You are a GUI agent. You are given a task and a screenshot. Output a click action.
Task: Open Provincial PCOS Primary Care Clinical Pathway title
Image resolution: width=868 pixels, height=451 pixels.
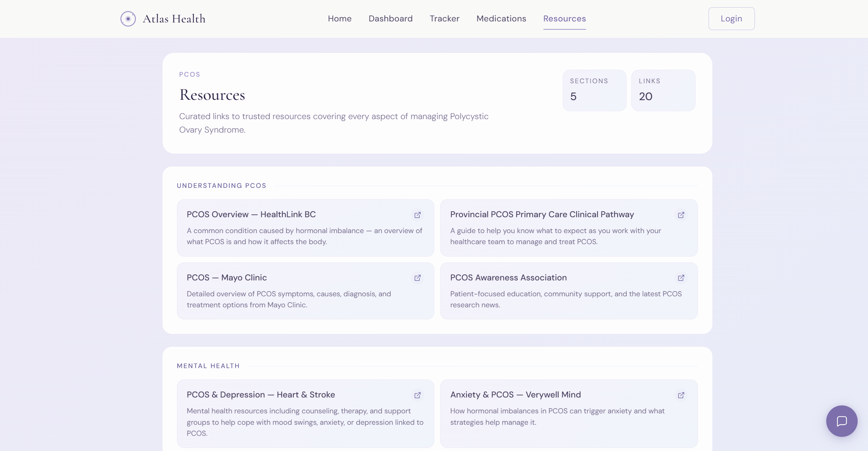pyautogui.click(x=542, y=214)
